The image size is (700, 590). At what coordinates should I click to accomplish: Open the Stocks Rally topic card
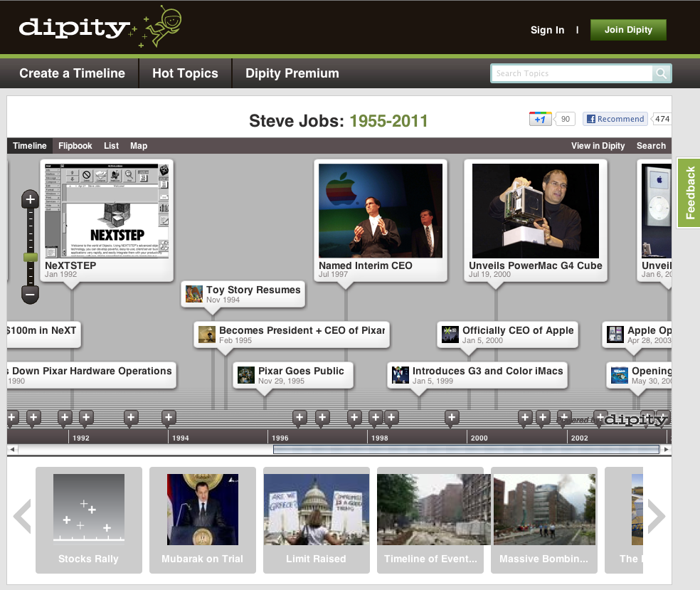tap(89, 520)
